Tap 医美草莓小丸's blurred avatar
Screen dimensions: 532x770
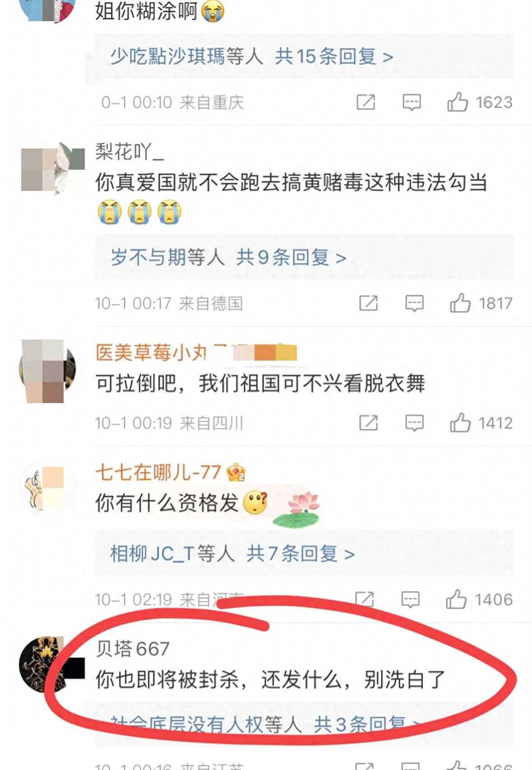point(47,371)
